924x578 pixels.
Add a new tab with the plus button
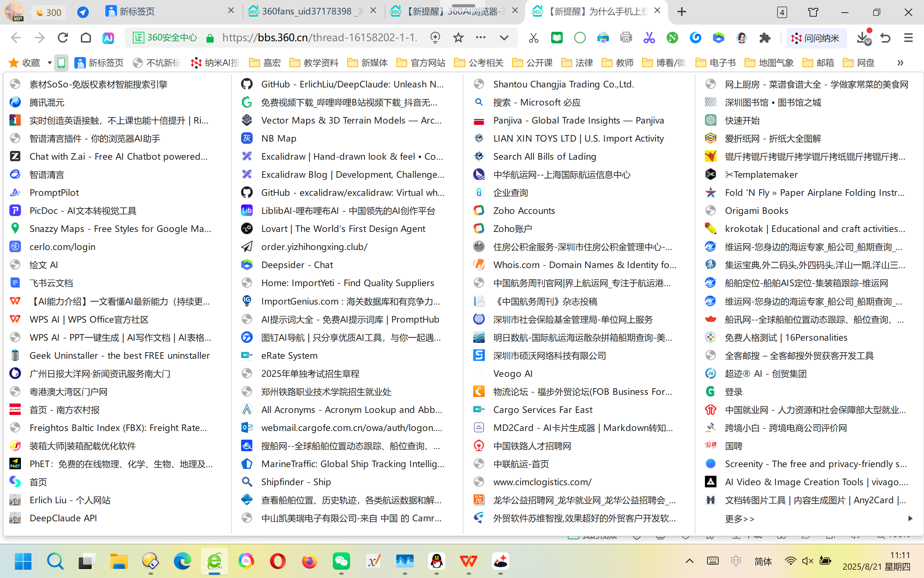(x=681, y=12)
